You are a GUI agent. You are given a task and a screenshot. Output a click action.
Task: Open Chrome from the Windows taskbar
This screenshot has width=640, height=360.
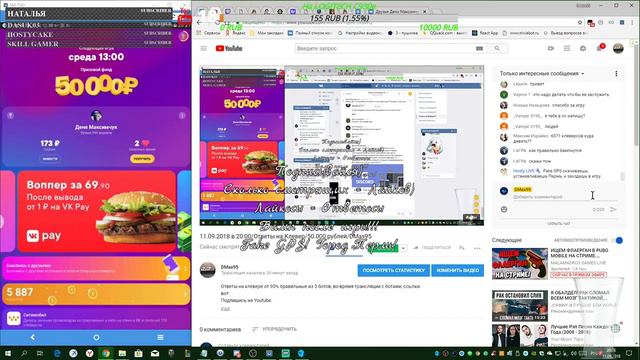106,353
